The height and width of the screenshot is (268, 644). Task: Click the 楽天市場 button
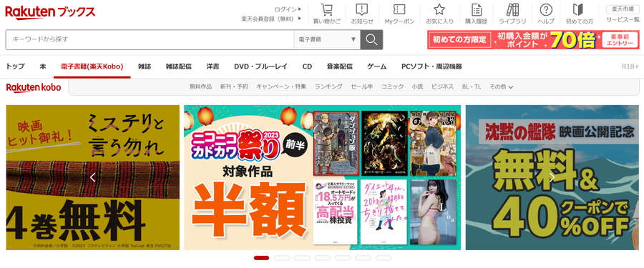tap(623, 9)
